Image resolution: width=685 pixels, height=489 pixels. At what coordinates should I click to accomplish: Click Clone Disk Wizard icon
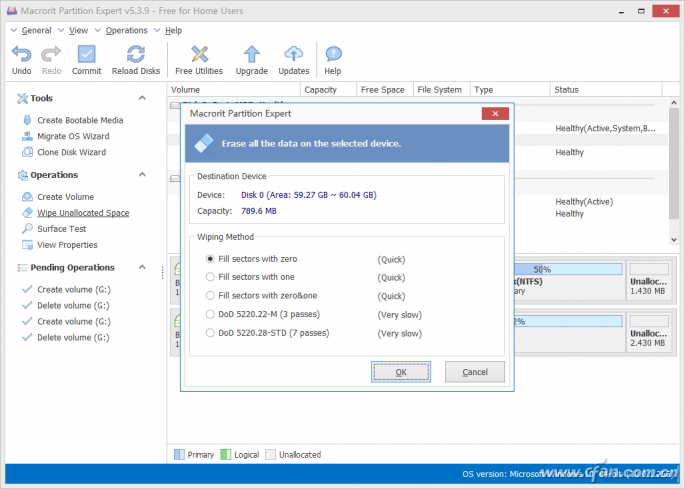[x=27, y=152]
